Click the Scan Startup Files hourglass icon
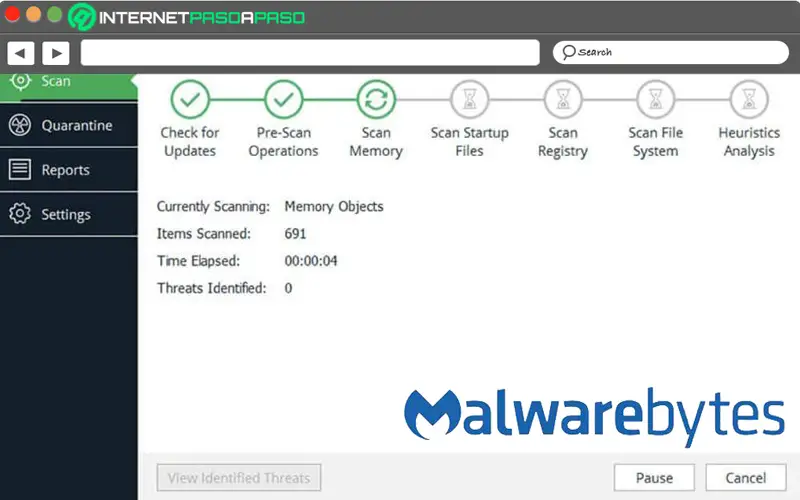 [469, 99]
